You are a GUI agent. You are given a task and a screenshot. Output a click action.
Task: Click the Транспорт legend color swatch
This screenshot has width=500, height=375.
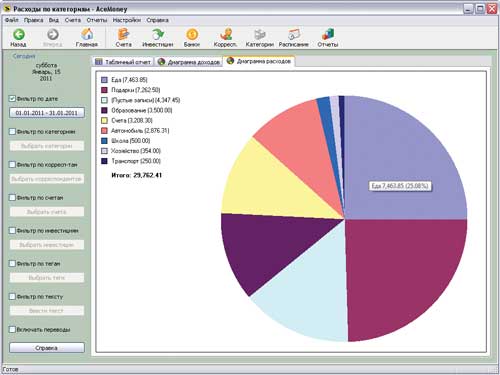pyautogui.click(x=104, y=161)
